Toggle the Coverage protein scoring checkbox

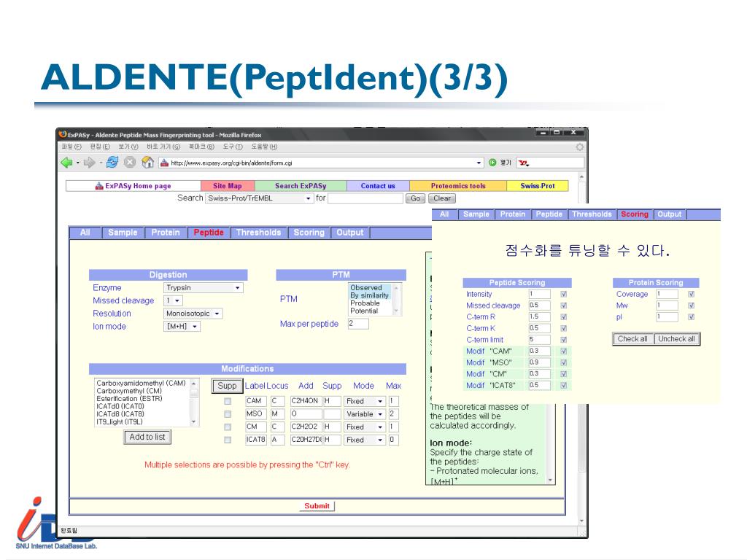(691, 295)
